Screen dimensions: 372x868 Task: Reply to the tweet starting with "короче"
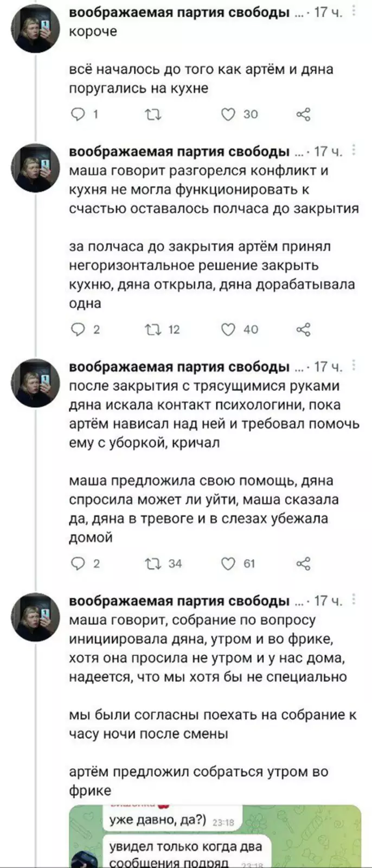[x=79, y=114]
